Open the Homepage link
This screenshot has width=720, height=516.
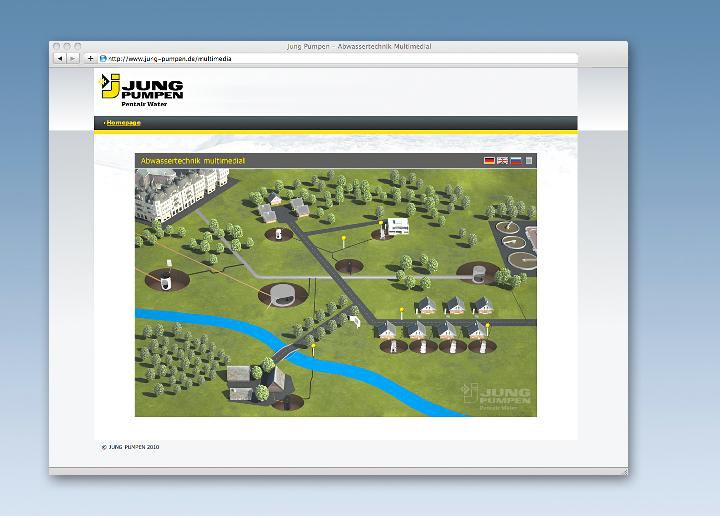tap(123, 123)
